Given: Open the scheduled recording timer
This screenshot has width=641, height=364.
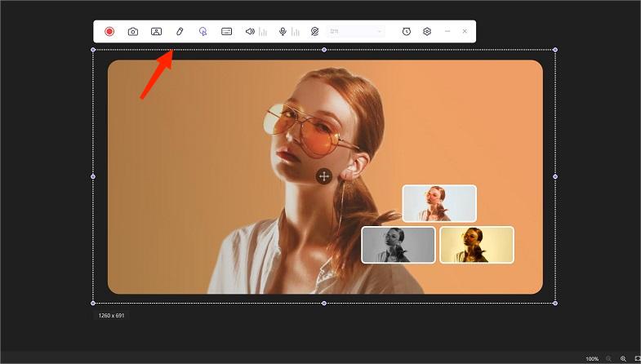Looking at the screenshot, I should click(406, 32).
